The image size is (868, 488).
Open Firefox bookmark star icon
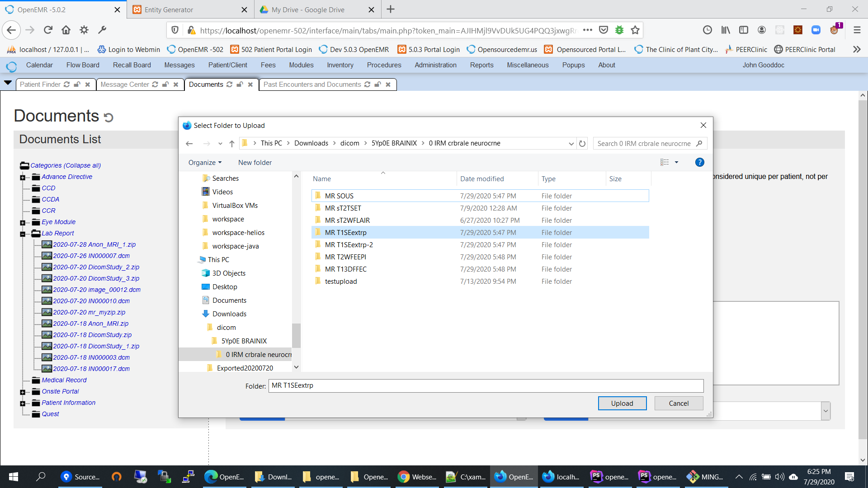(x=635, y=30)
